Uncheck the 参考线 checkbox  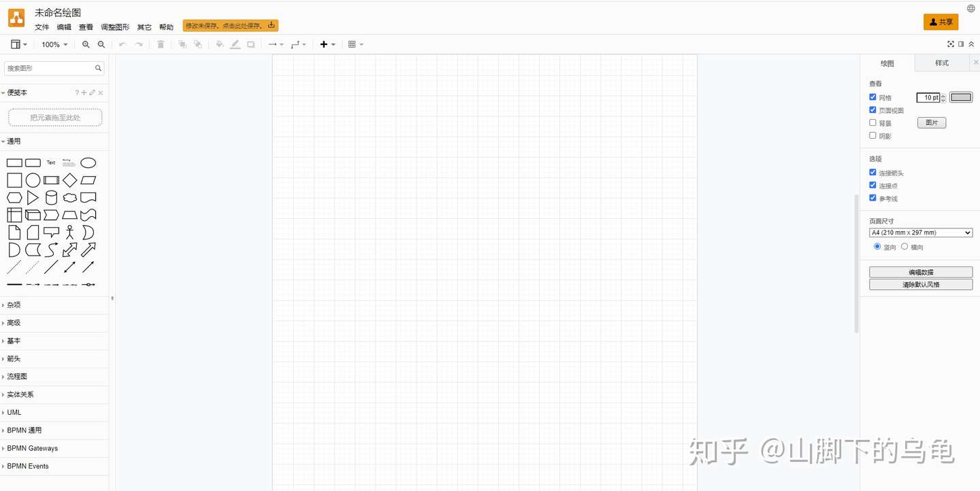873,198
